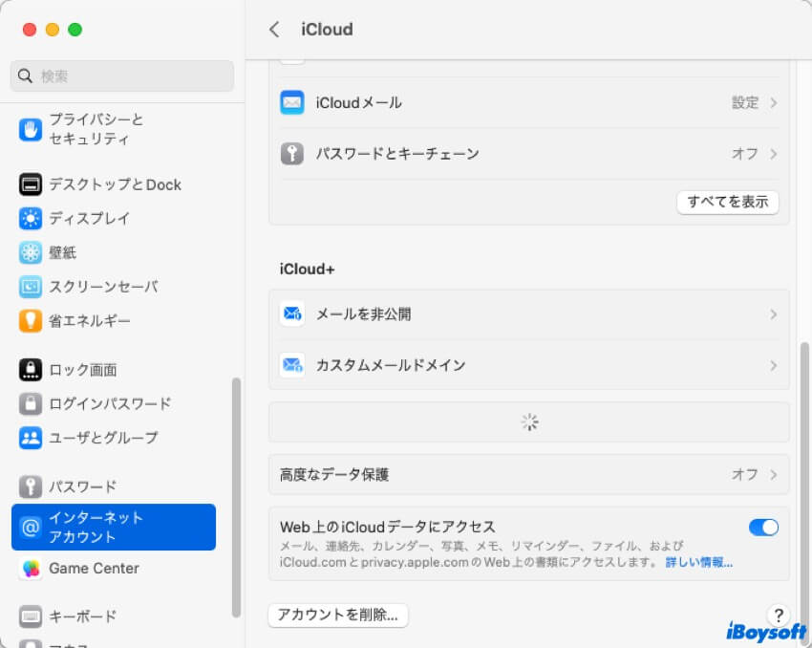Click the main pane vertical scrollbar

click(x=804, y=492)
